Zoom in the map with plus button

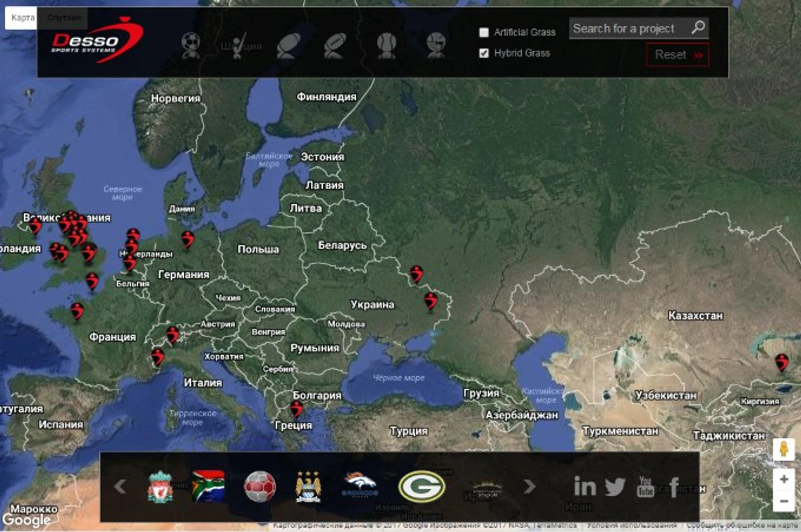pos(784,479)
